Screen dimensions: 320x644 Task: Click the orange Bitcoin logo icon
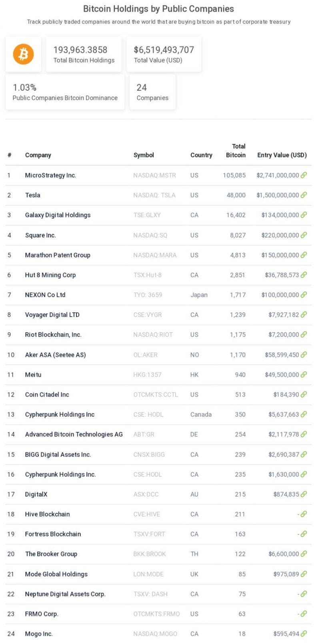[23, 54]
